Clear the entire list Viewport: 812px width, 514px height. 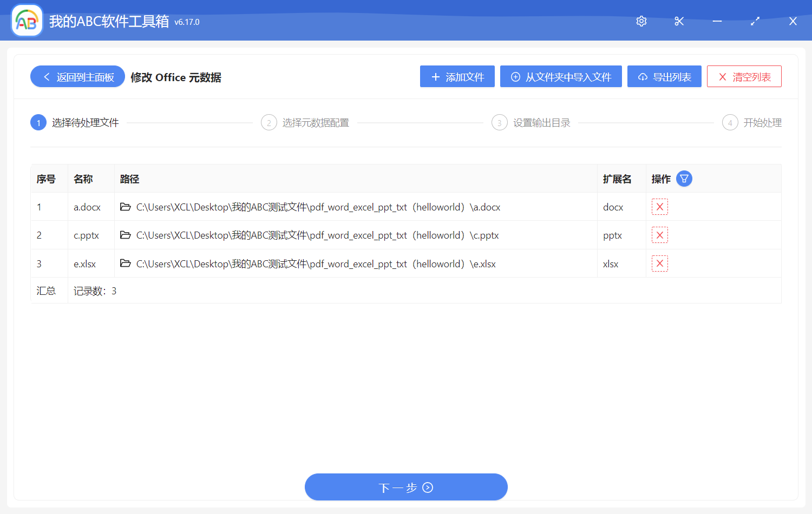(x=744, y=76)
